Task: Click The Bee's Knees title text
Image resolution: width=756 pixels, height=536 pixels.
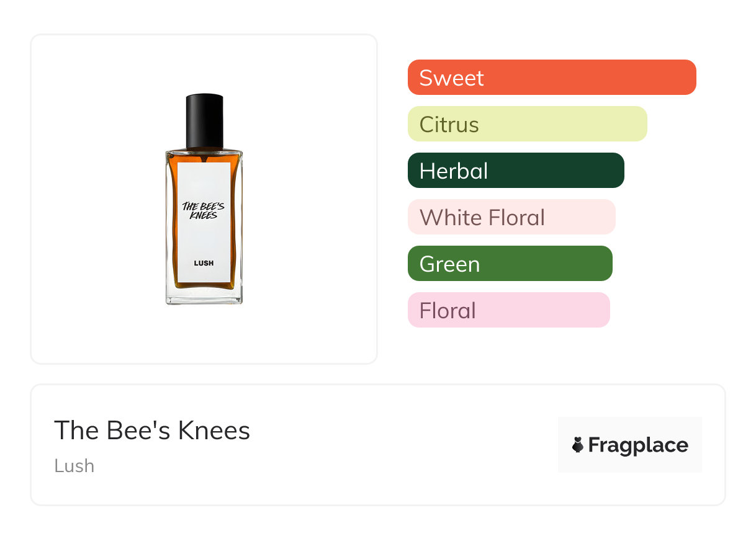Action: [x=152, y=430]
